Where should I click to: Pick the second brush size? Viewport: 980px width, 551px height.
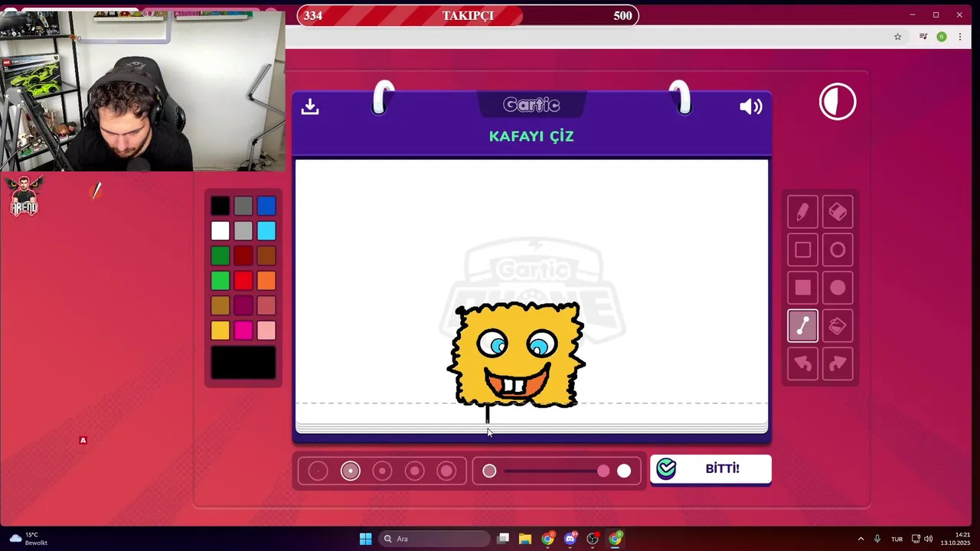pyautogui.click(x=350, y=471)
